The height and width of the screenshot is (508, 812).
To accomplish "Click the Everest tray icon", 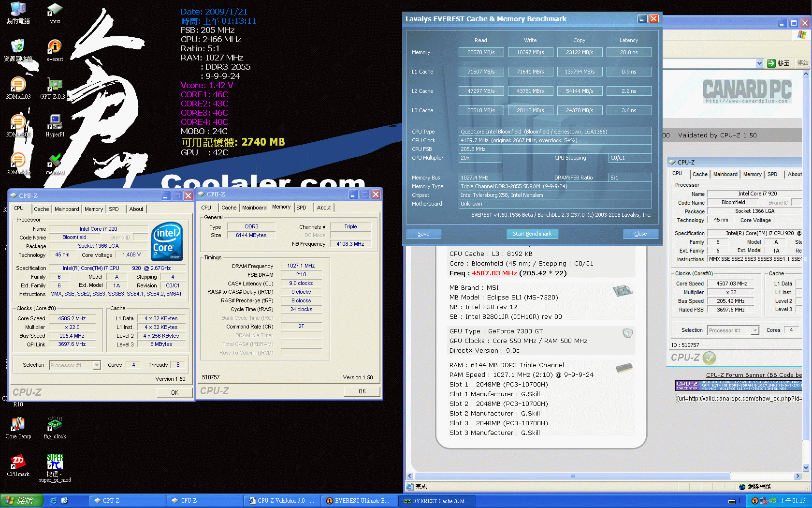I will (x=754, y=501).
